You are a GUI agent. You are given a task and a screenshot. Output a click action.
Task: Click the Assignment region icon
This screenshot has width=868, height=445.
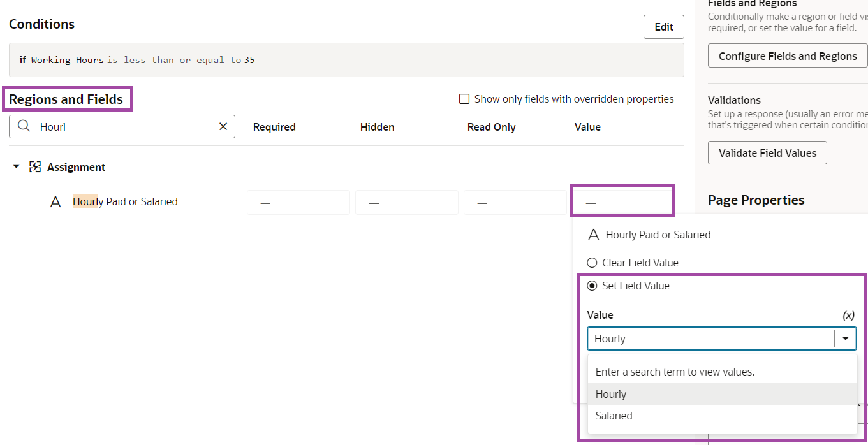click(x=35, y=167)
